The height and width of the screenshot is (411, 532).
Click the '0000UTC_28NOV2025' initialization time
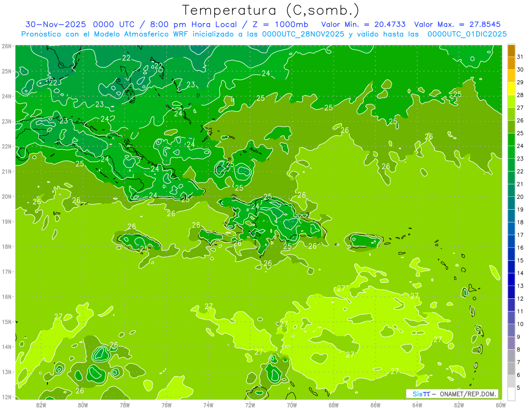pyautogui.click(x=303, y=34)
